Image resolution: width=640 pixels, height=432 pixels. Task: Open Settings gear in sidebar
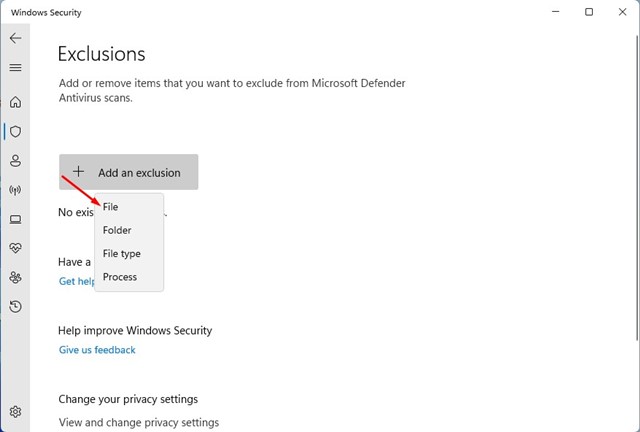[16, 412]
